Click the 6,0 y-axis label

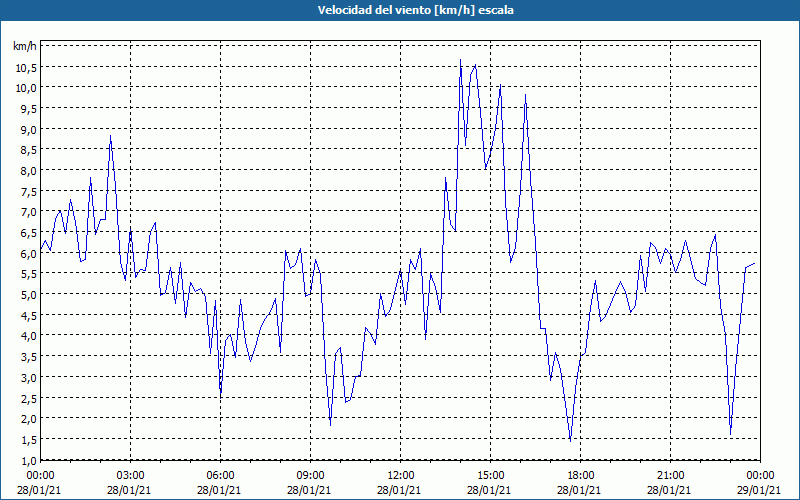(x=29, y=254)
